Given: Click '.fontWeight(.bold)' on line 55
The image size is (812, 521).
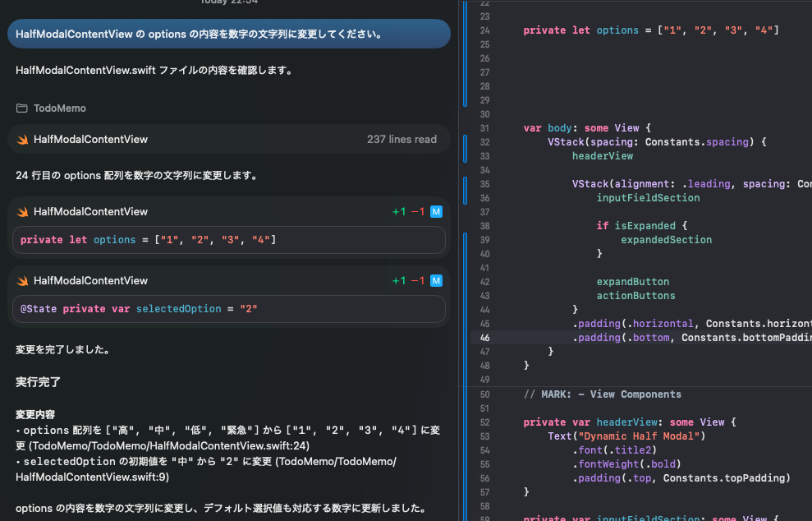Looking at the screenshot, I should click(626, 464).
